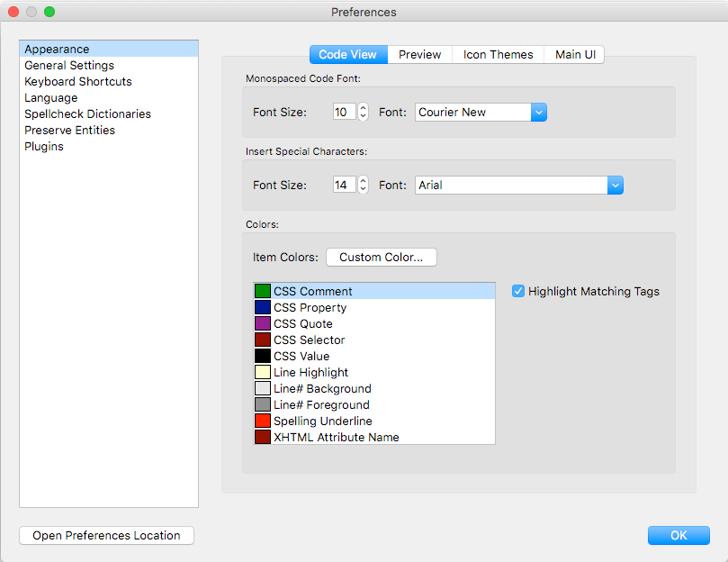728x562 pixels.
Task: Select the Line# Background list row text
Action: tap(323, 388)
